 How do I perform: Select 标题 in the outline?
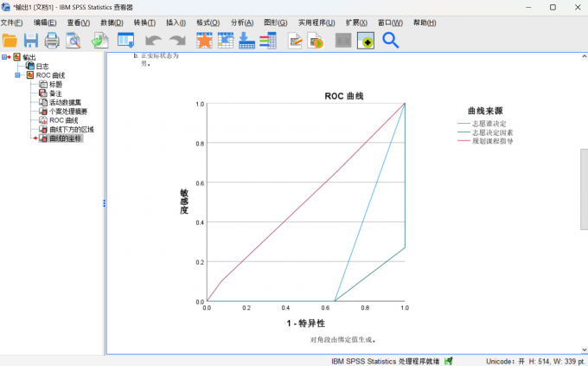click(x=55, y=84)
